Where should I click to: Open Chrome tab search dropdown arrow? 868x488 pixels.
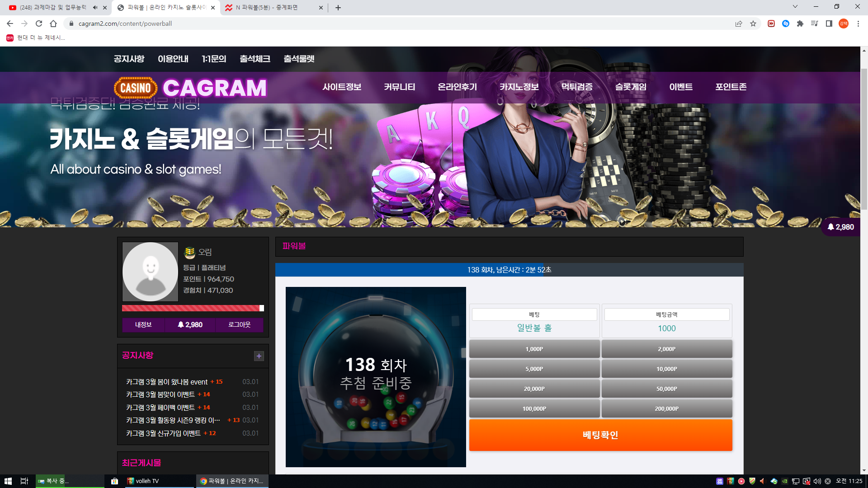tap(795, 7)
